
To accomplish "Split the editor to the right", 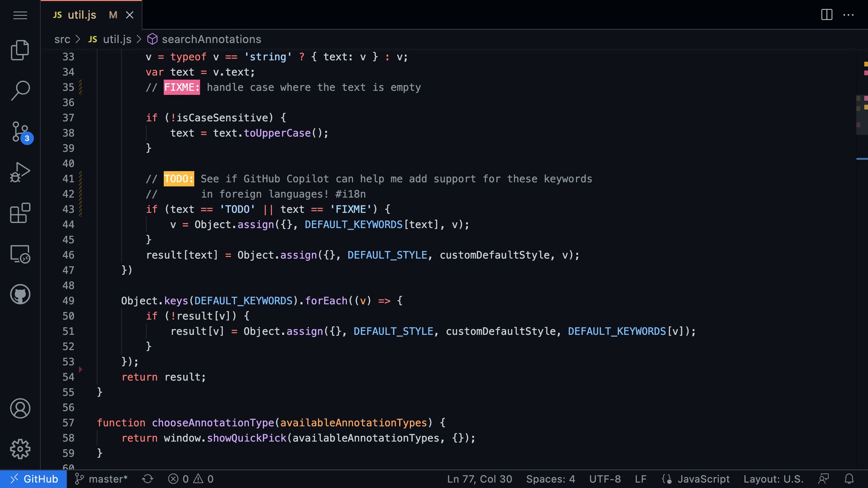I will click(826, 15).
